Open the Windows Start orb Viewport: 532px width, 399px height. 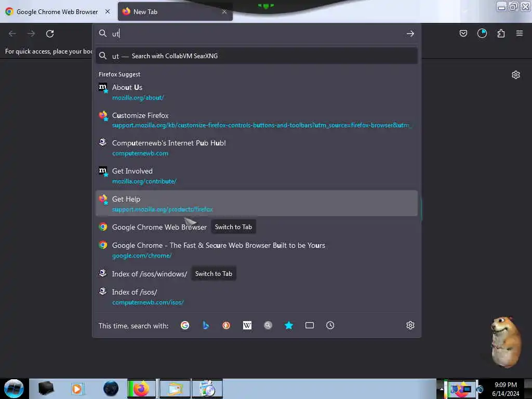coord(14,389)
